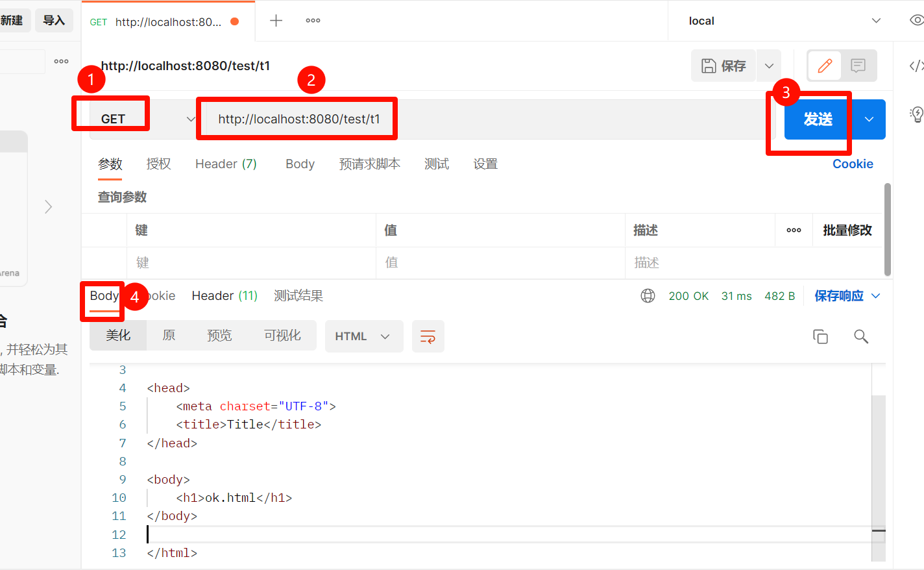Switch response view to 预览
This screenshot has width=924, height=570.
pyautogui.click(x=219, y=336)
